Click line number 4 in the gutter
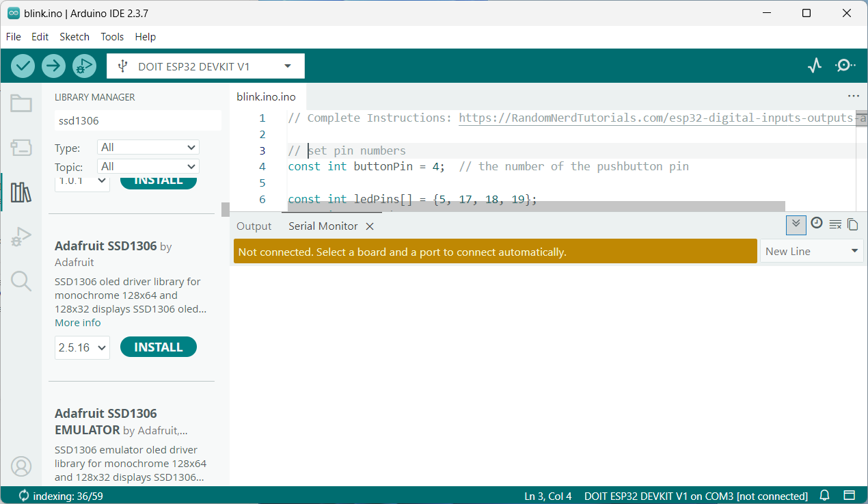The width and height of the screenshot is (868, 504). pyautogui.click(x=262, y=167)
